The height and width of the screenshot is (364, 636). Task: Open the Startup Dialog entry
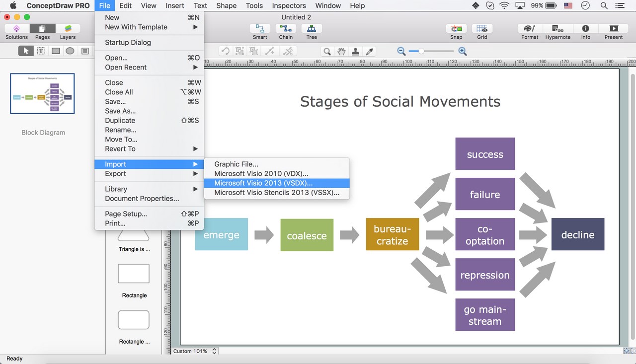pyautogui.click(x=127, y=42)
